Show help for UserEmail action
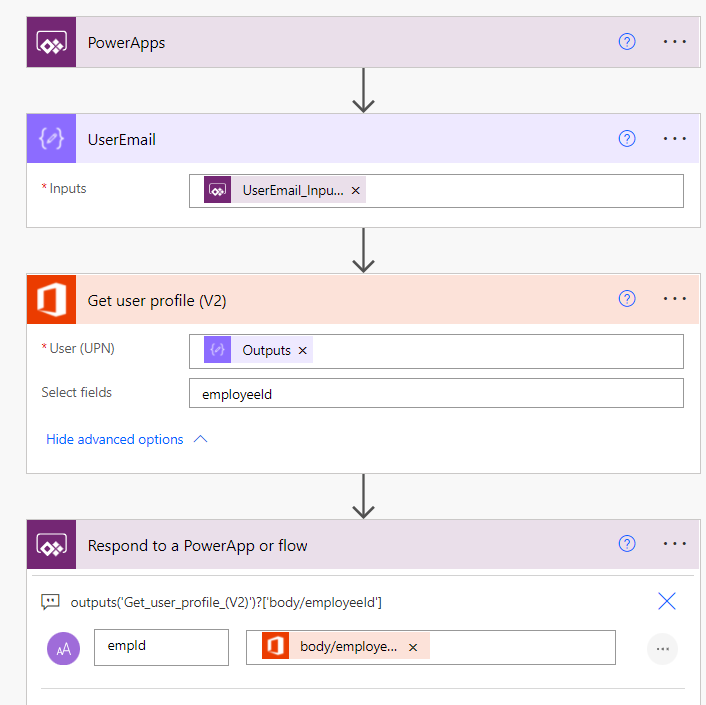Image resolution: width=706 pixels, height=705 pixels. [627, 139]
